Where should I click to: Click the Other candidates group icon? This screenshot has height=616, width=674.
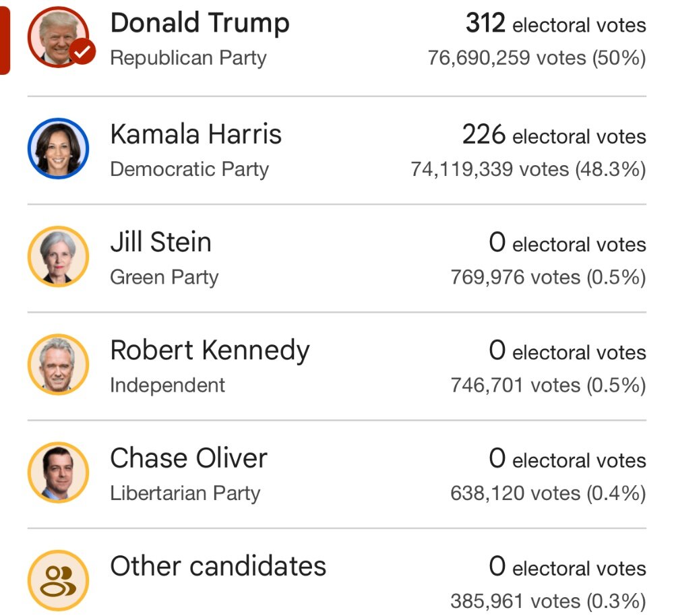(x=58, y=580)
